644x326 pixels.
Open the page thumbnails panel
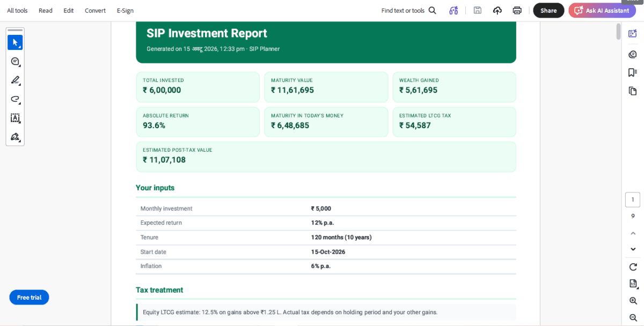[x=633, y=91]
